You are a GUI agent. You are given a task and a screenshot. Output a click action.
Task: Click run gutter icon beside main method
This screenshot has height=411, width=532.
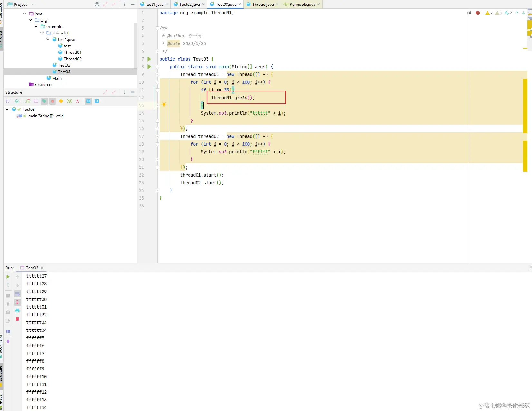[x=149, y=67]
